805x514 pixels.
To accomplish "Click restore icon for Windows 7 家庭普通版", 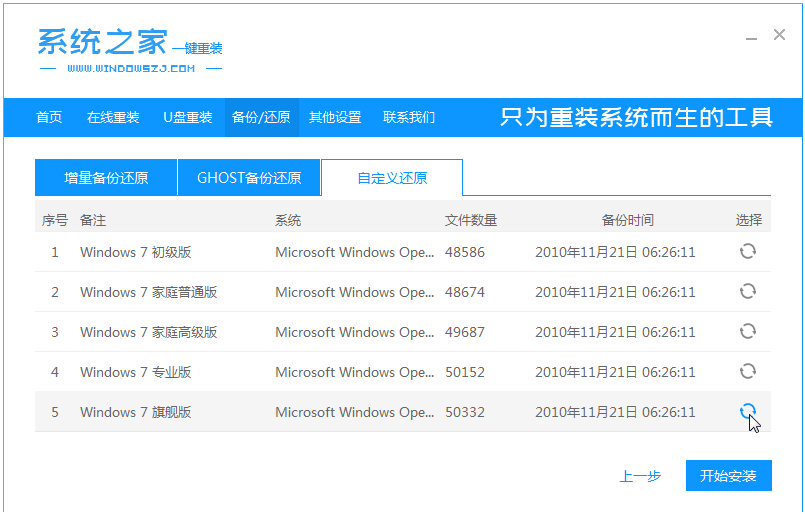I will click(747, 292).
